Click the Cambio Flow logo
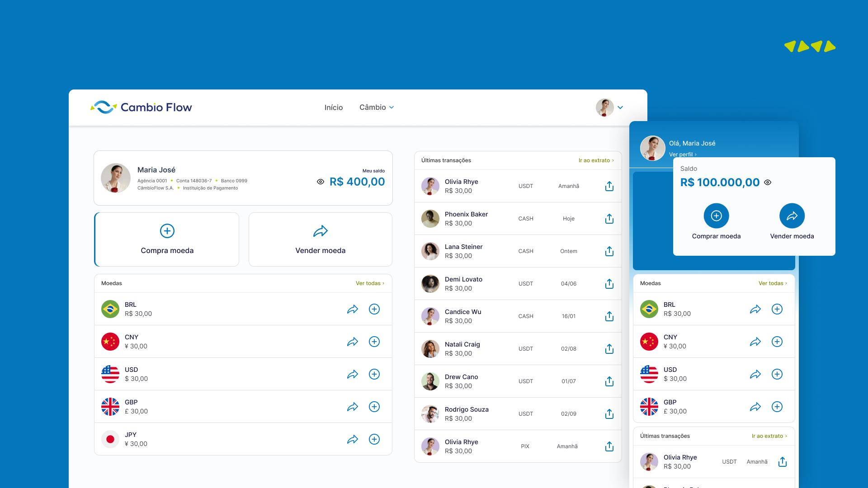The height and width of the screenshot is (488, 868). 141,107
